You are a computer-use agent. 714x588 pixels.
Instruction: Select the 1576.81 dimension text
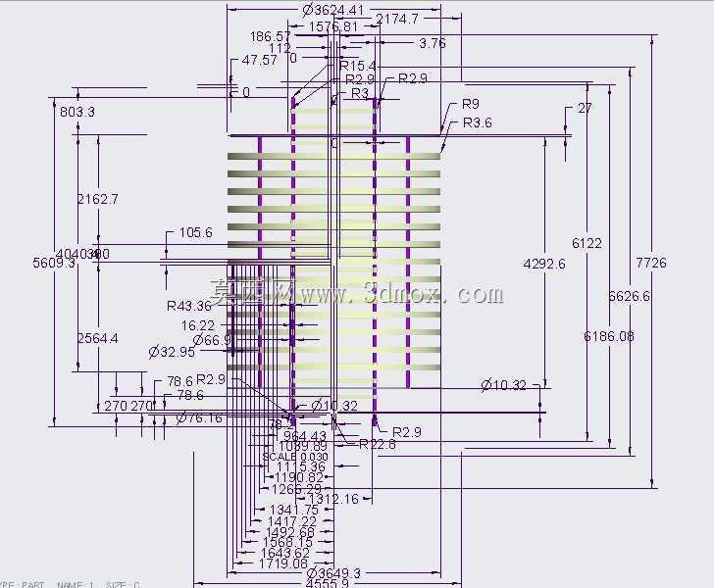pyautogui.click(x=332, y=26)
